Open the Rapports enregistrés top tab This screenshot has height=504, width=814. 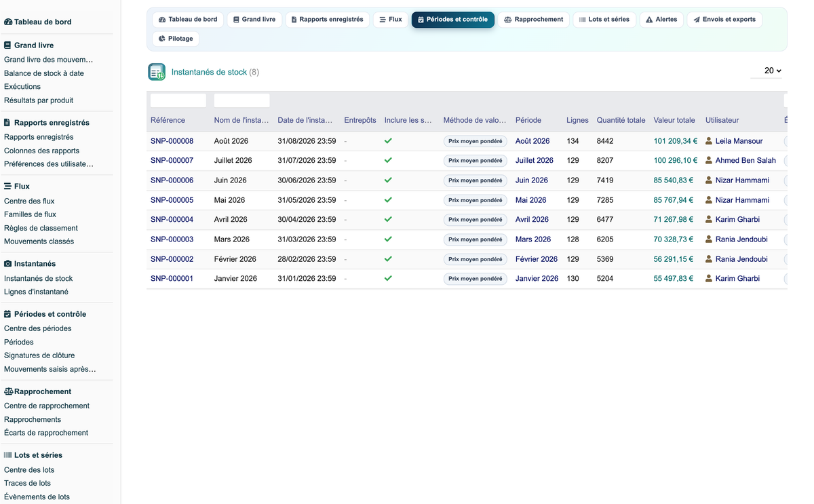[328, 20]
